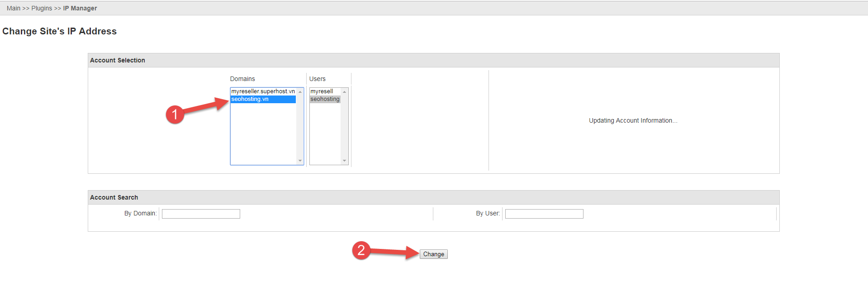Click the red number 1 annotation badge
The height and width of the screenshot is (296, 868).
[x=175, y=115]
